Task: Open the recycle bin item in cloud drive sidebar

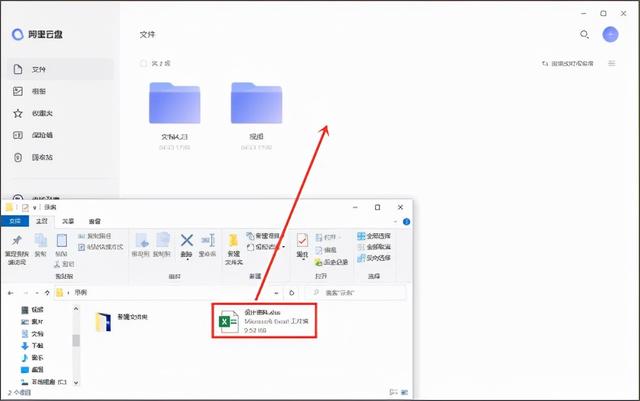Action: coord(60,157)
